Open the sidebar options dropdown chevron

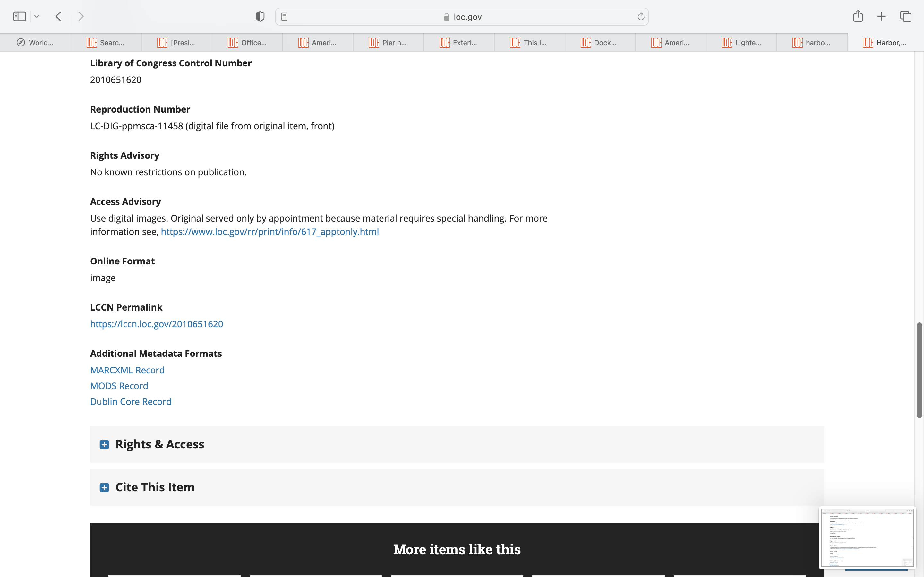tap(37, 16)
